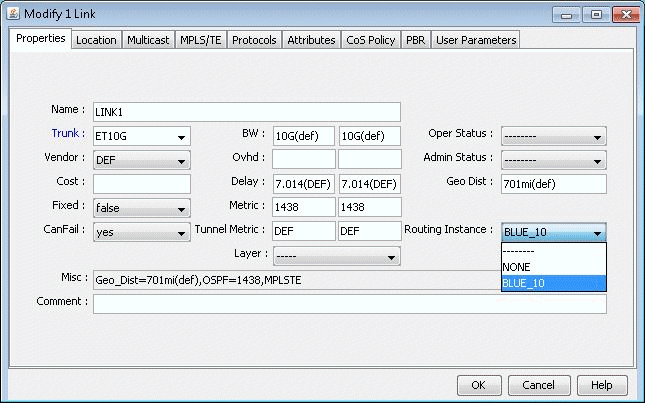Click the first Metric 1438 field
This screenshot has width=645, height=403.
304,207
